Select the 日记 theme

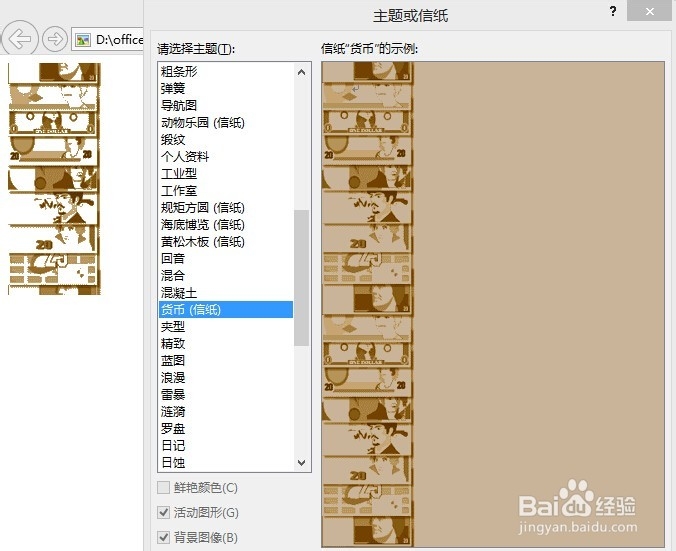[226, 445]
